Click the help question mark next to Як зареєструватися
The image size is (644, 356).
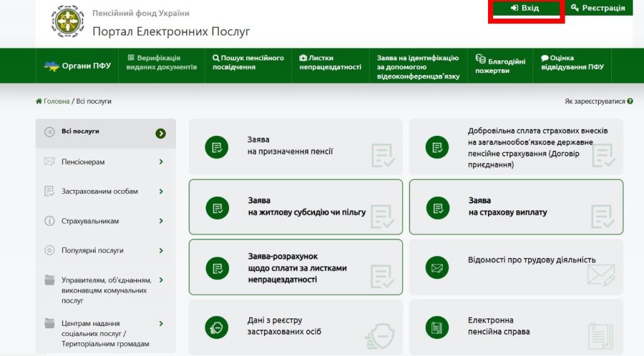[630, 101]
